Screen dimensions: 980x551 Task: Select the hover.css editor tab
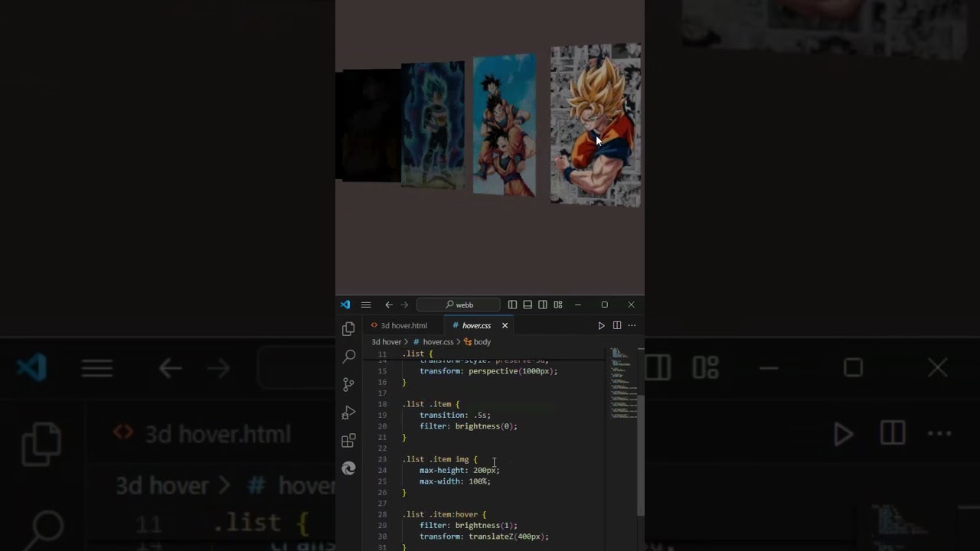pos(476,325)
